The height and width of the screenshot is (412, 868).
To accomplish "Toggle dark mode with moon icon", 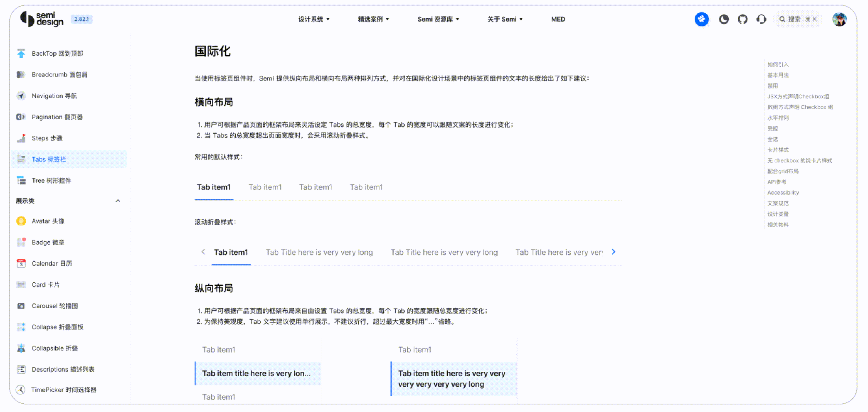I will 724,19.
